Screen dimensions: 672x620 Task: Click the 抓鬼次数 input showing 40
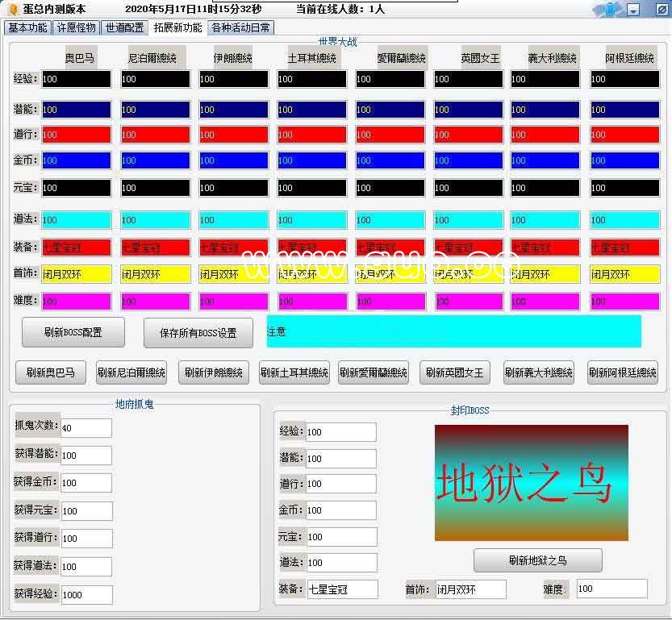[86, 428]
